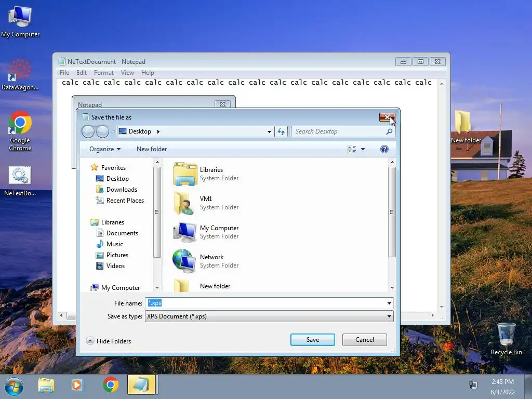Select the My Computer icon in file list

(x=185, y=232)
